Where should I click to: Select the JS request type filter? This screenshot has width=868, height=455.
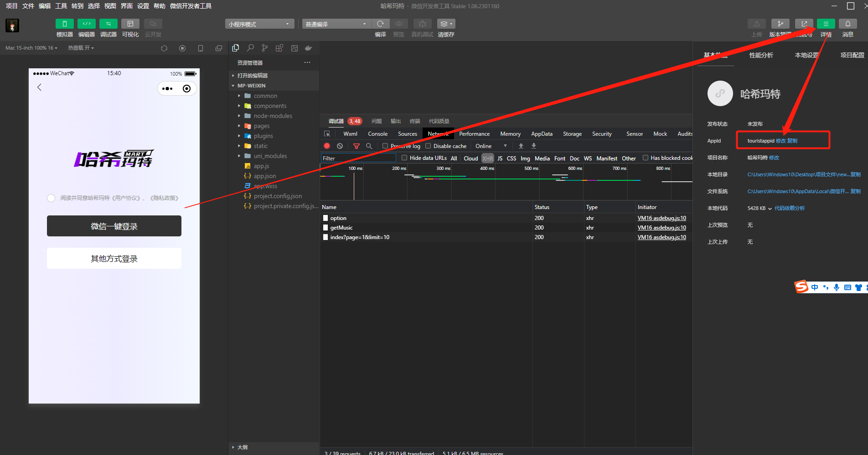[x=500, y=158]
